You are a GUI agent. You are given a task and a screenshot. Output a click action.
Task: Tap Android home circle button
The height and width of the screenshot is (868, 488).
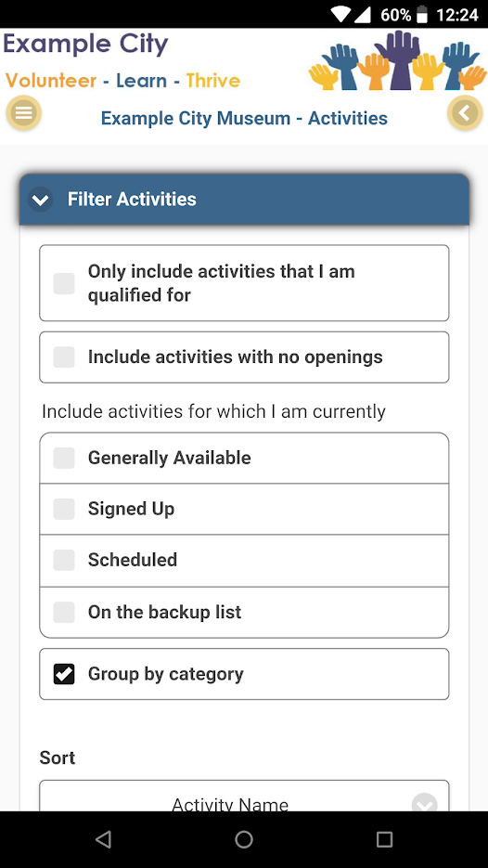244,839
